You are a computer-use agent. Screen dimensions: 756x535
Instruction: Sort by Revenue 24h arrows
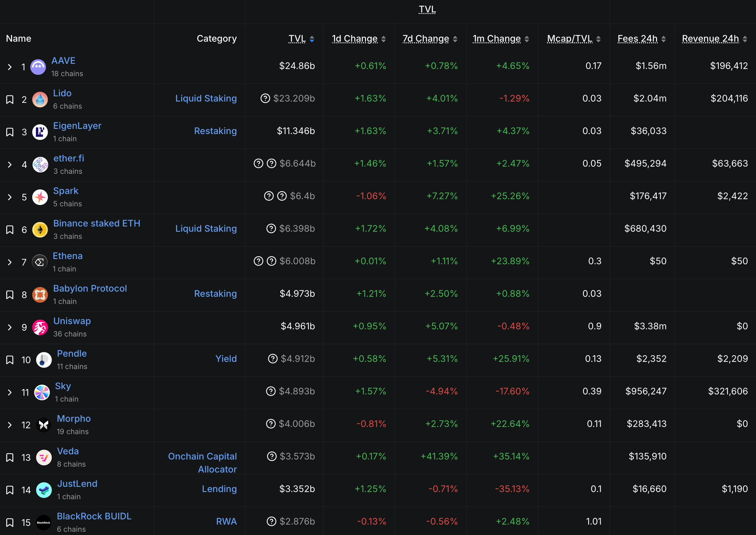[745, 39]
